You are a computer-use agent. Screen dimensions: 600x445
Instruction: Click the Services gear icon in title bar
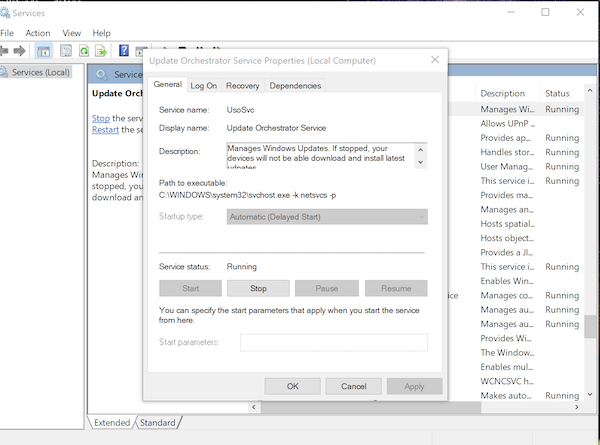point(5,13)
